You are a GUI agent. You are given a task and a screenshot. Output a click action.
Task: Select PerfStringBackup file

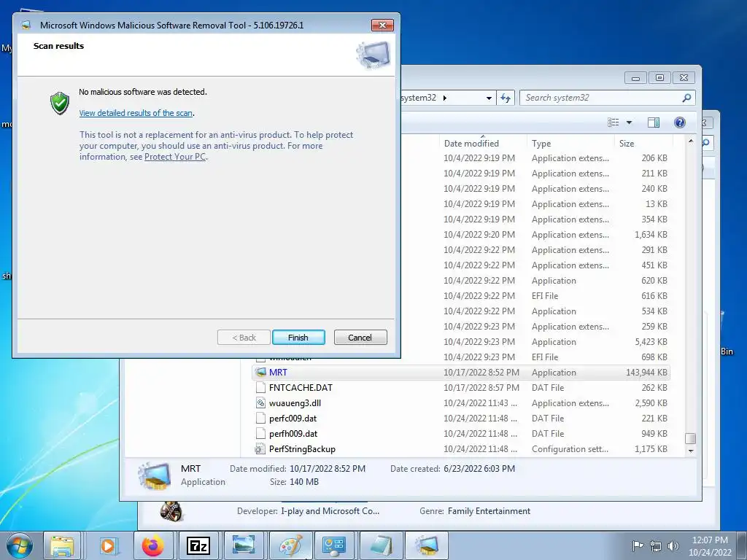pyautogui.click(x=461, y=448)
